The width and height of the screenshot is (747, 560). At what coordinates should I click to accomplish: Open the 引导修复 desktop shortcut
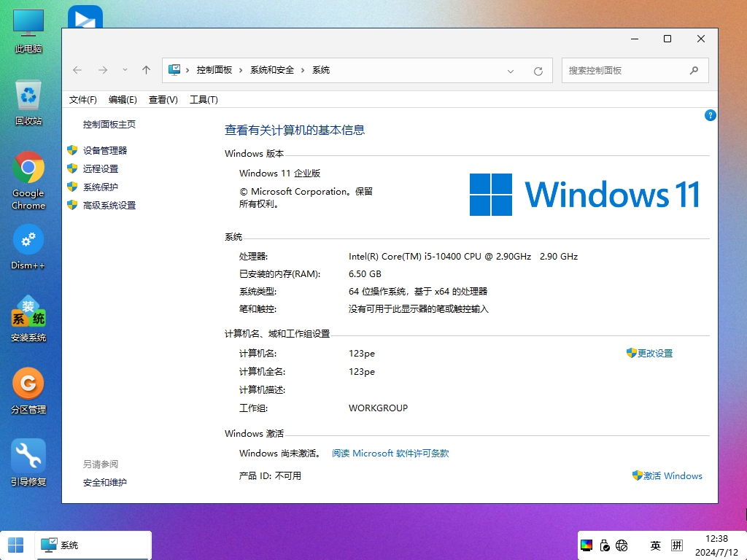[x=28, y=463]
